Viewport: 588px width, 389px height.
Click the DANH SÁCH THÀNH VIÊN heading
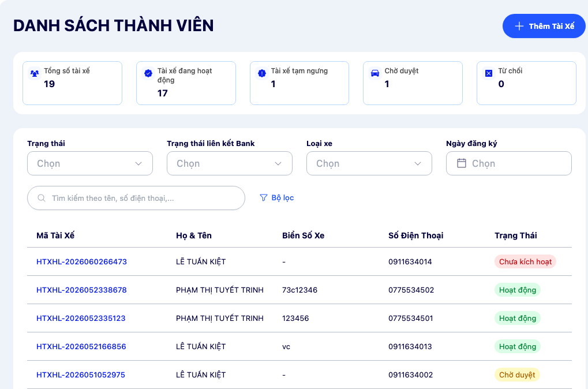coord(113,26)
